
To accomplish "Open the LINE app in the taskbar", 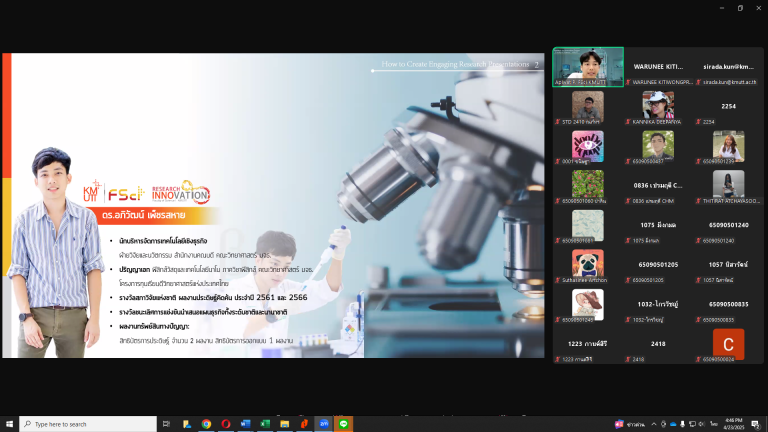I will tap(343, 424).
